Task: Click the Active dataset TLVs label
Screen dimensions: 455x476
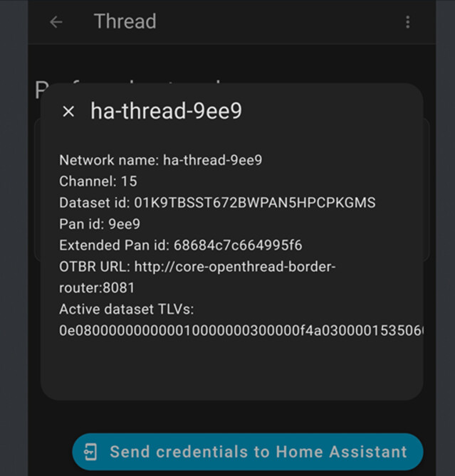Action: (127, 310)
